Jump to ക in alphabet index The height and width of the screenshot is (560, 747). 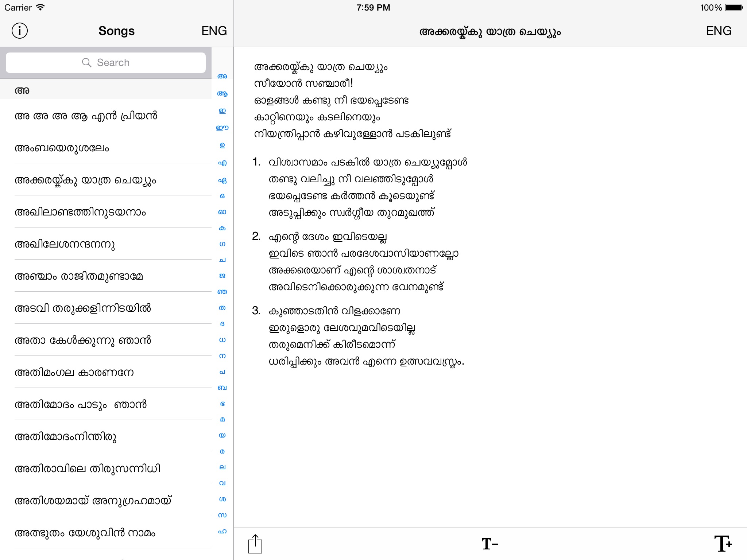(x=222, y=228)
